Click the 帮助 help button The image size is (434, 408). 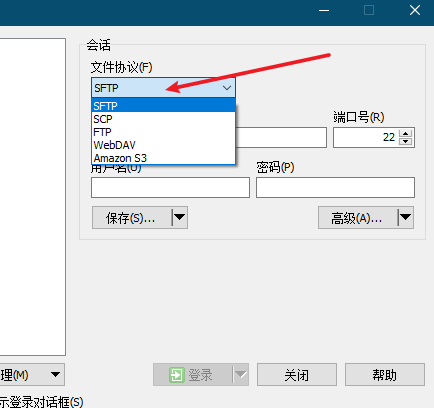tap(385, 375)
